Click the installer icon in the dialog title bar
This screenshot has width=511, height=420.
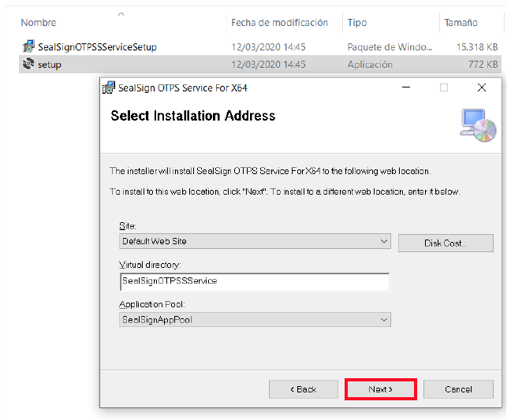(x=109, y=87)
